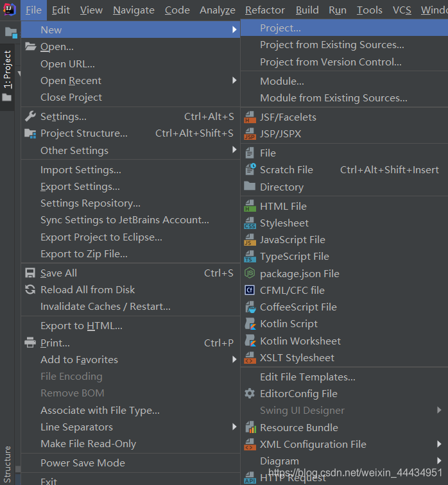Click the TypeScript File TS icon
The height and width of the screenshot is (485, 448).
tap(250, 257)
